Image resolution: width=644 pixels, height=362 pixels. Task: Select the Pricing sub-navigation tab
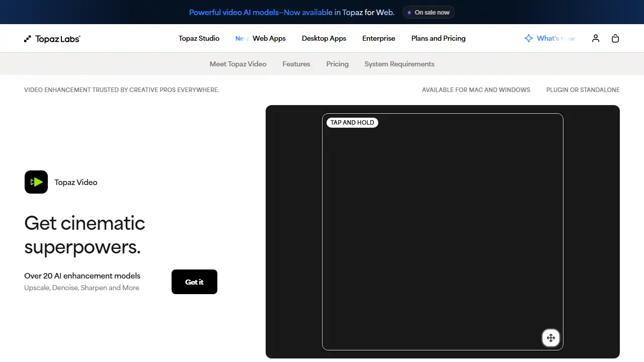click(338, 64)
